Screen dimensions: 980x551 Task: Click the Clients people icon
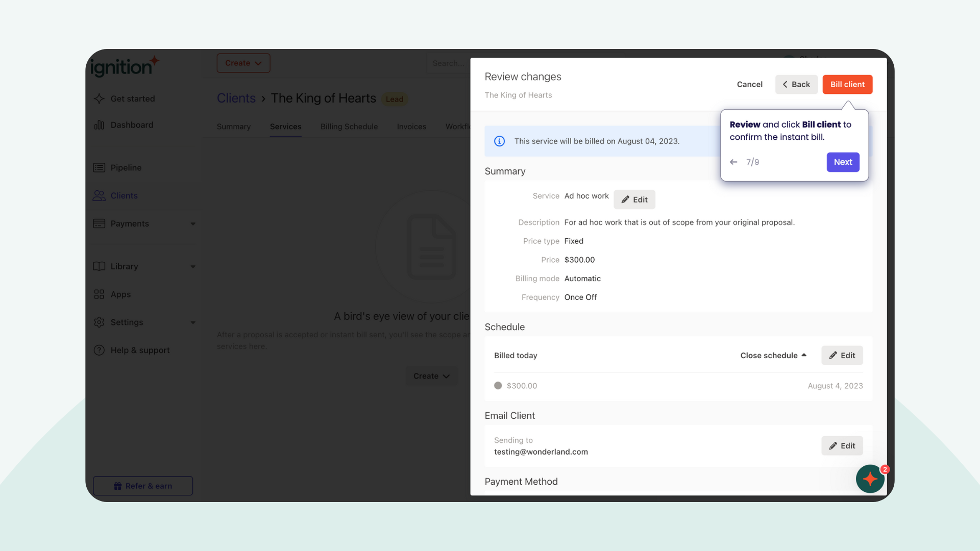tap(99, 196)
